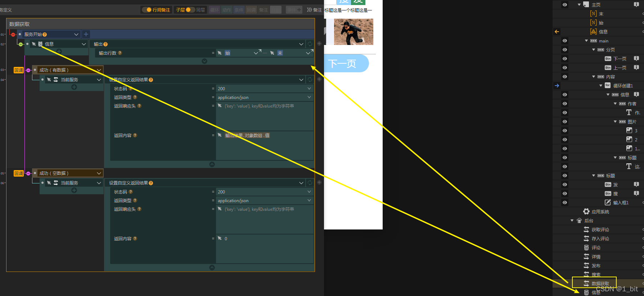The height and width of the screenshot is (296, 644).
Task: Toggle visibility of 分页 layer
Action: (x=565, y=50)
